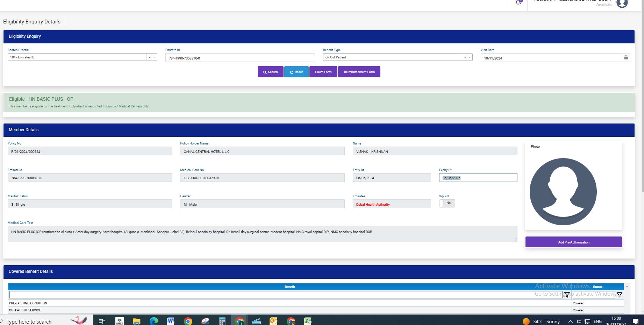Click the Search button

tap(270, 72)
